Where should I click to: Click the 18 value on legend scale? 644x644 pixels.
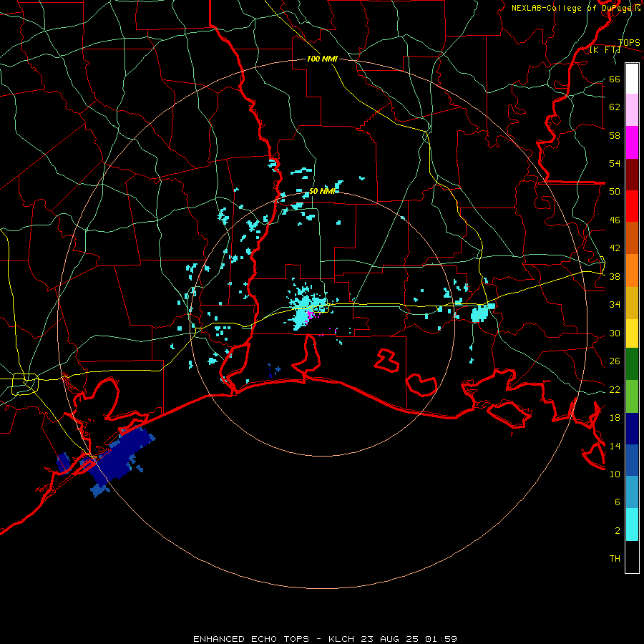[615, 418]
